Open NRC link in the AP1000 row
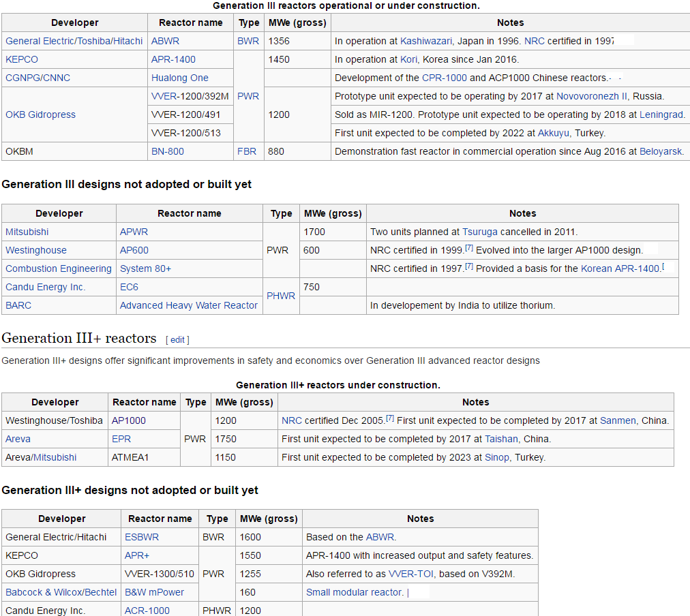The width and height of the screenshot is (690, 616). coord(292,421)
